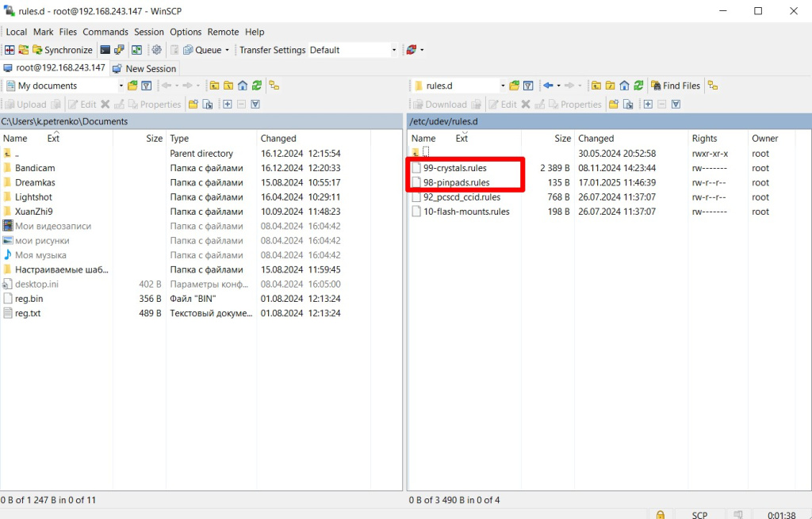Click the remote Select Files plus icon
This screenshot has height=519, width=812.
pos(648,104)
